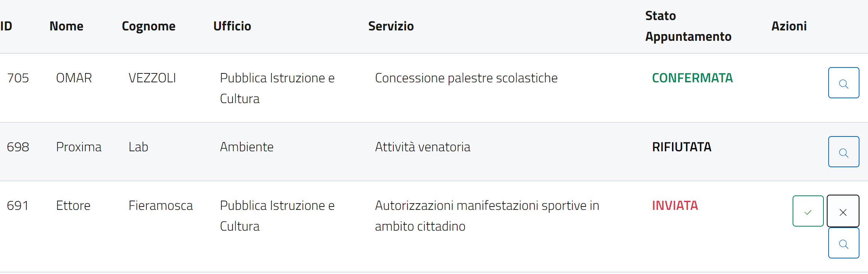Select the Cognome column header

[149, 26]
